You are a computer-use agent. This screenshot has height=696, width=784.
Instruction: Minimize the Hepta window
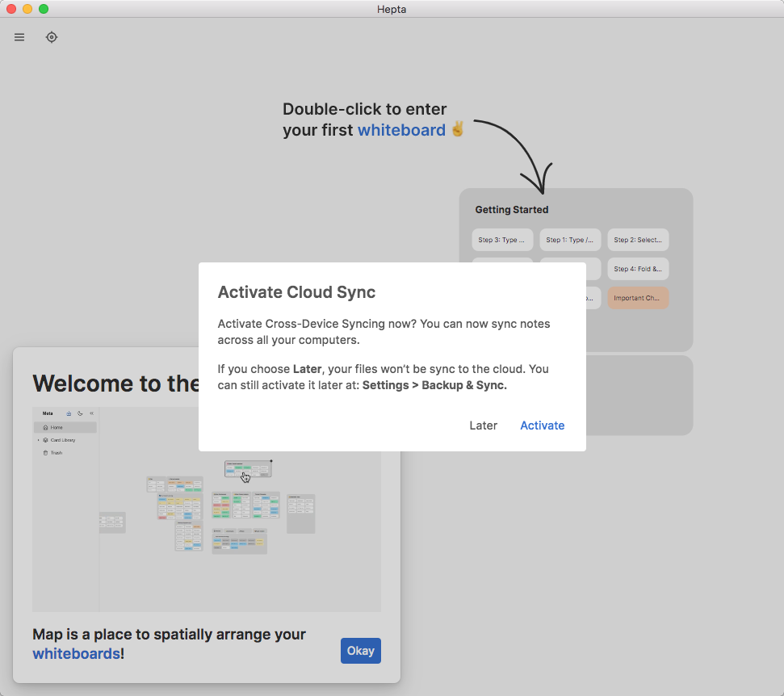point(27,9)
